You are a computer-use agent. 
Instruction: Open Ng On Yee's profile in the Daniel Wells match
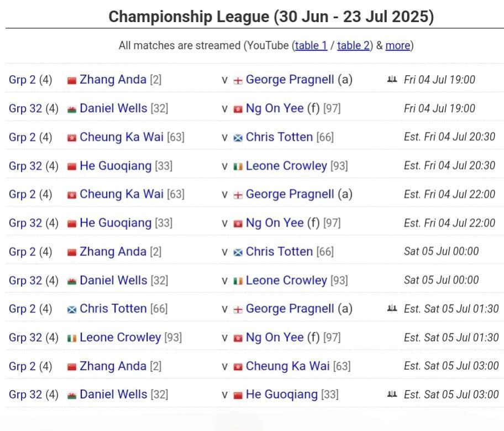[275, 108]
